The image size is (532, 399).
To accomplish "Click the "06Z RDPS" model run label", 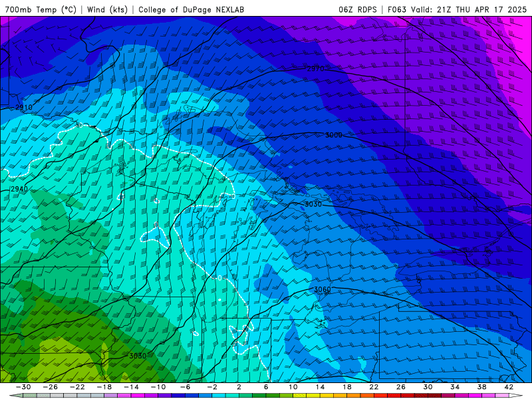I will tap(358, 9).
